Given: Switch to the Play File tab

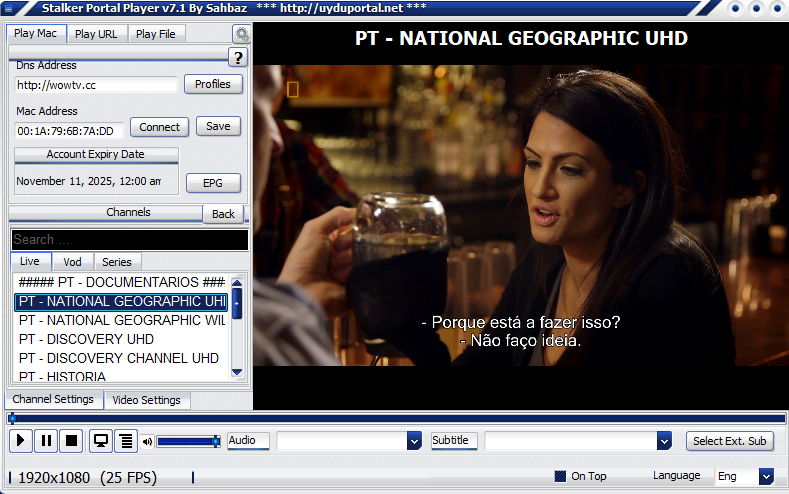Looking at the screenshot, I should click(x=156, y=34).
